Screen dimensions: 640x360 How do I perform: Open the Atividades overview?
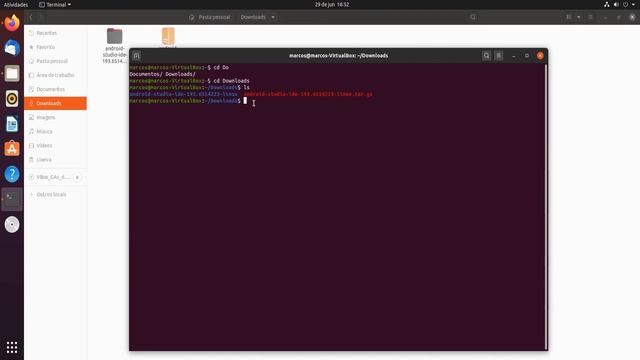pyautogui.click(x=16, y=4)
